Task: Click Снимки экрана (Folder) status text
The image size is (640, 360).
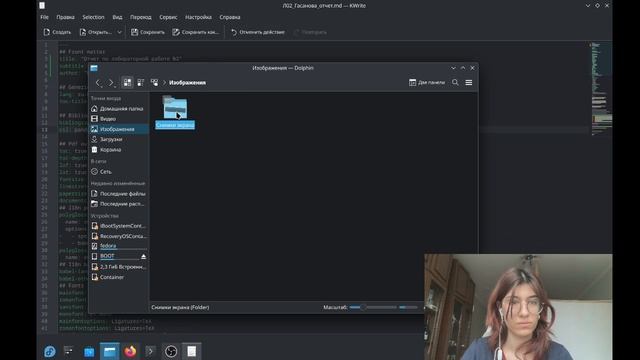Action: (180, 307)
